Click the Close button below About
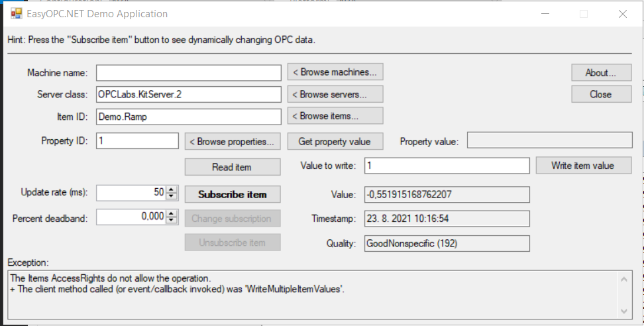This screenshot has width=644, height=326. [x=602, y=95]
